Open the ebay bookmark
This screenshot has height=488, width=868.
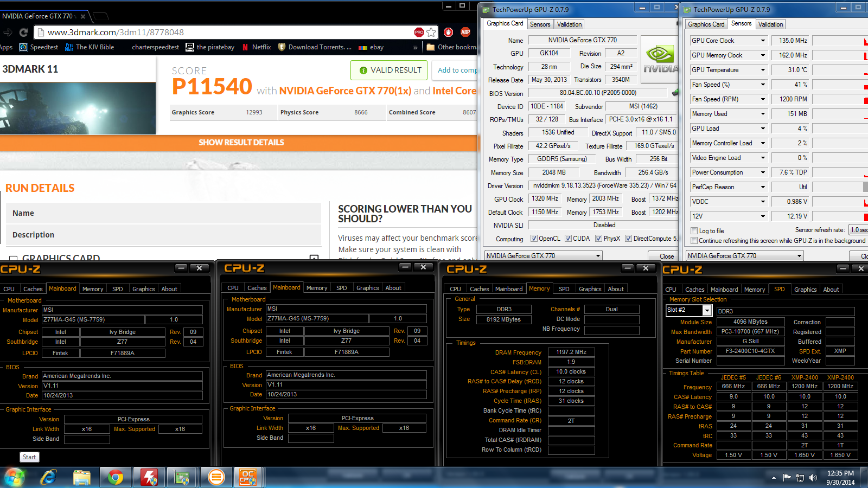point(371,47)
